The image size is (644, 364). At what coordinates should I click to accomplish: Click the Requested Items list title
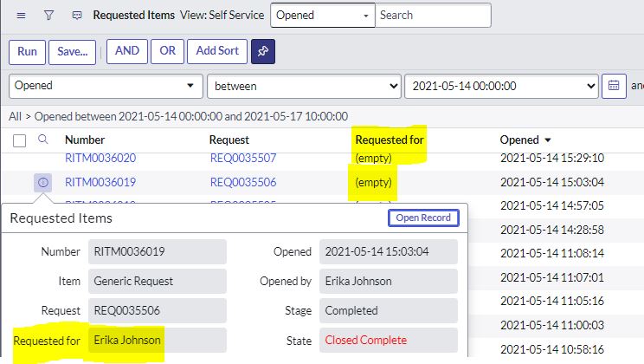(134, 16)
